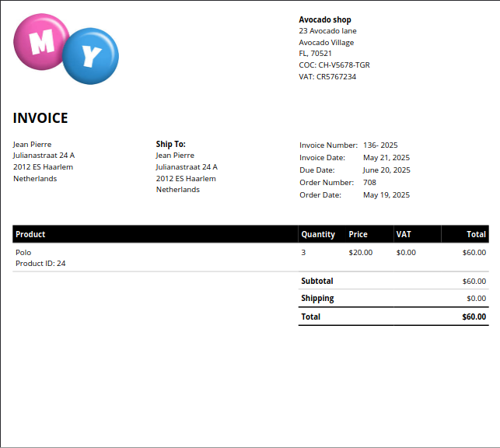Click the 'Polo' product name
Screen dimensions: 500x448
pos(23,253)
